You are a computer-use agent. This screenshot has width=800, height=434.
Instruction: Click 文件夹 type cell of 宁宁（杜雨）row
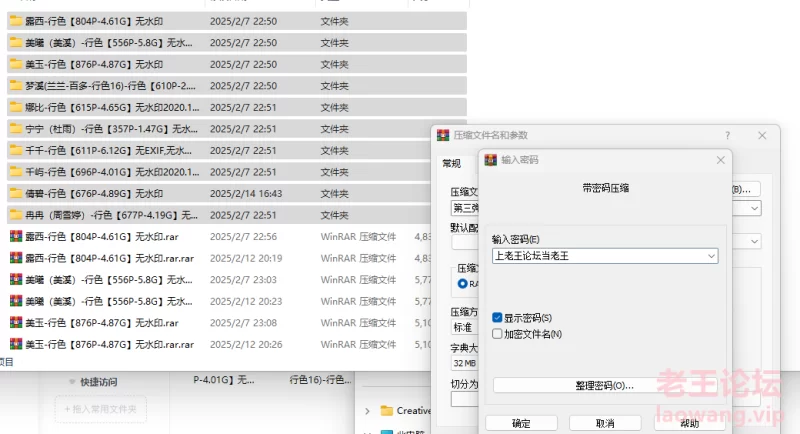tap(334, 129)
